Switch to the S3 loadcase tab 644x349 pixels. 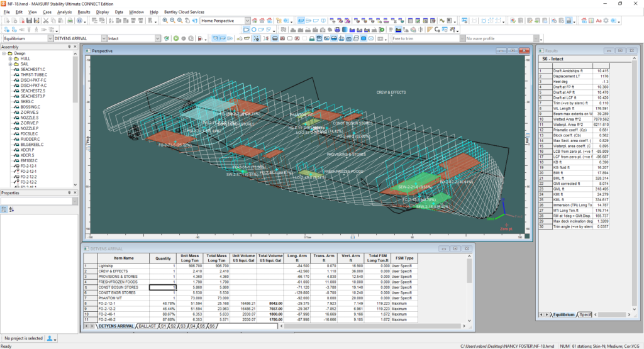point(183,326)
